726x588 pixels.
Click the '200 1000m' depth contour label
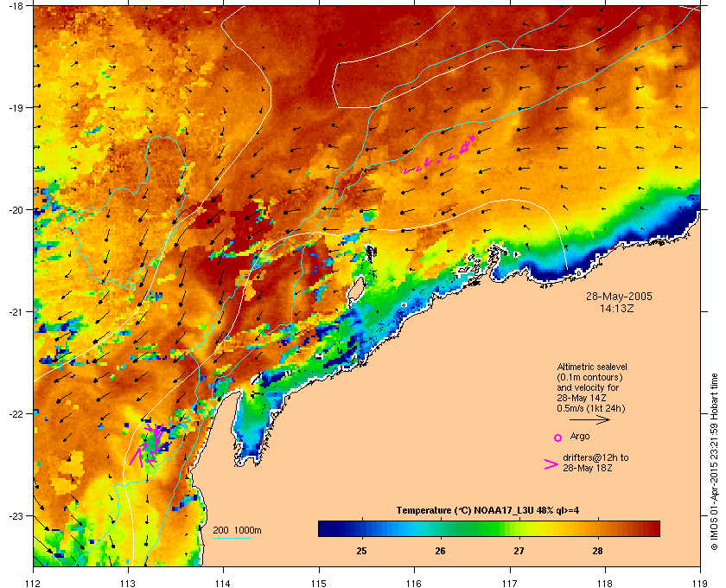point(237,530)
